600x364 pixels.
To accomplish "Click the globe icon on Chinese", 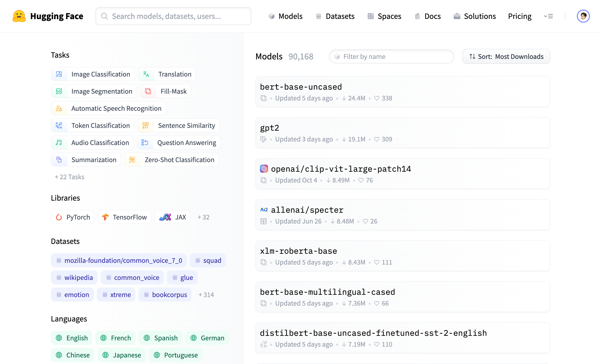I will pyautogui.click(x=59, y=355).
